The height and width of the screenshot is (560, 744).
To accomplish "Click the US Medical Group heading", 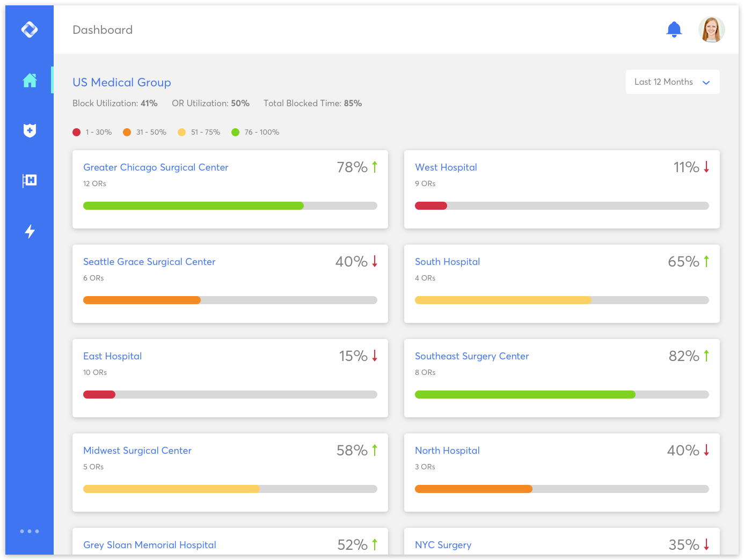I will 122,82.
